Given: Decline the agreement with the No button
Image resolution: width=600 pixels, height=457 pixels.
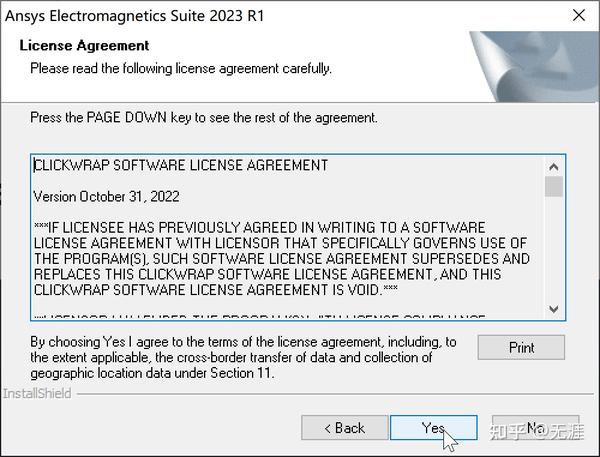Looking at the screenshot, I should (536, 428).
